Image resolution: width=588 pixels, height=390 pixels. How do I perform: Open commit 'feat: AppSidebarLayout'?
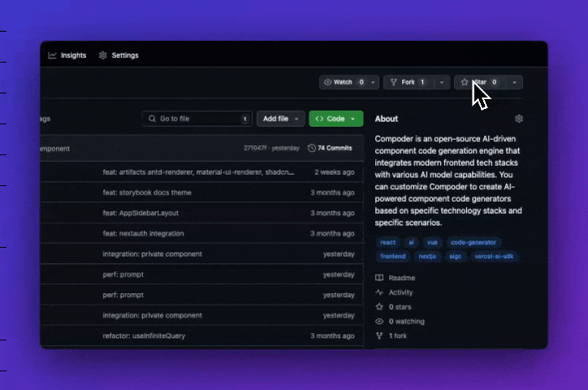coord(141,213)
